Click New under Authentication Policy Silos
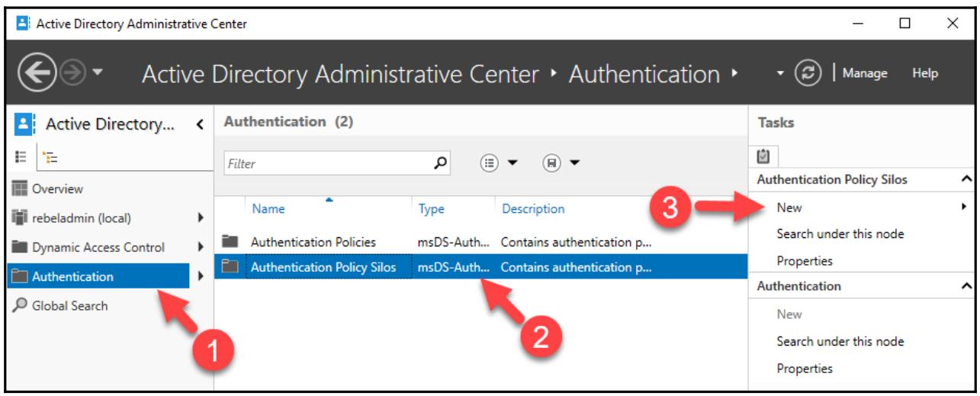This screenshot has width=980, height=396. click(789, 208)
